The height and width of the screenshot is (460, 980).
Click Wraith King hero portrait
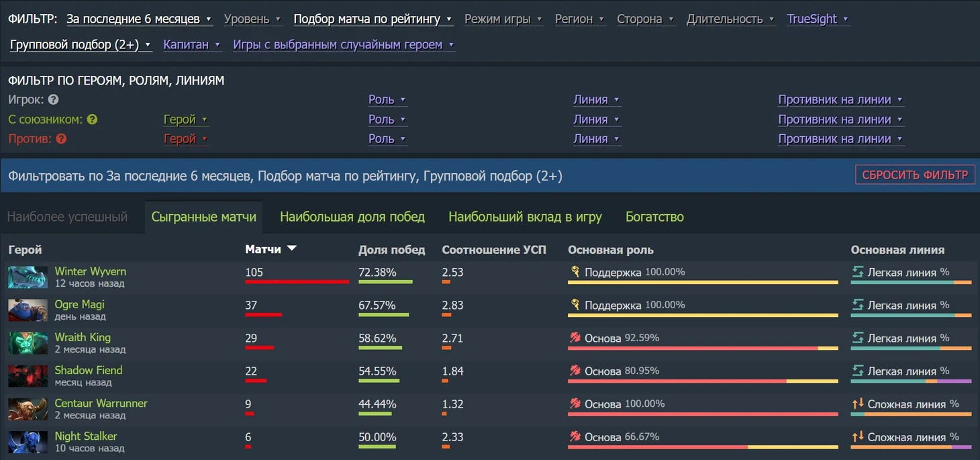(x=28, y=343)
